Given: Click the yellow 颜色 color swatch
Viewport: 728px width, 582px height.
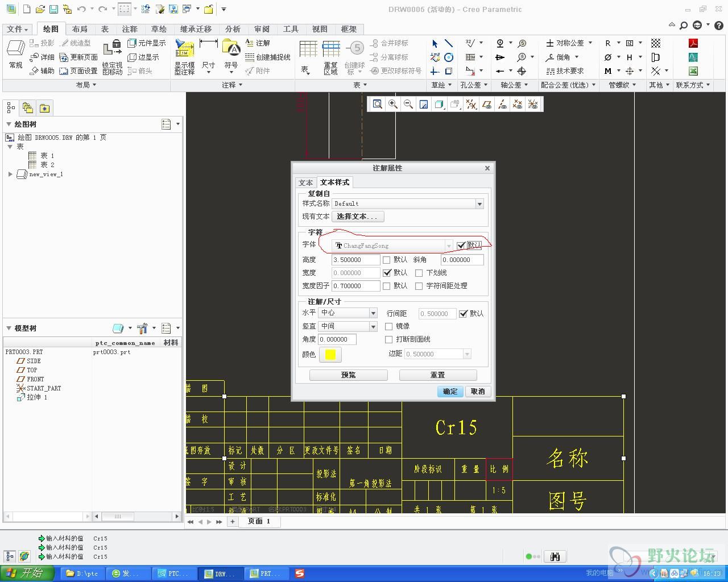Looking at the screenshot, I should (x=330, y=355).
